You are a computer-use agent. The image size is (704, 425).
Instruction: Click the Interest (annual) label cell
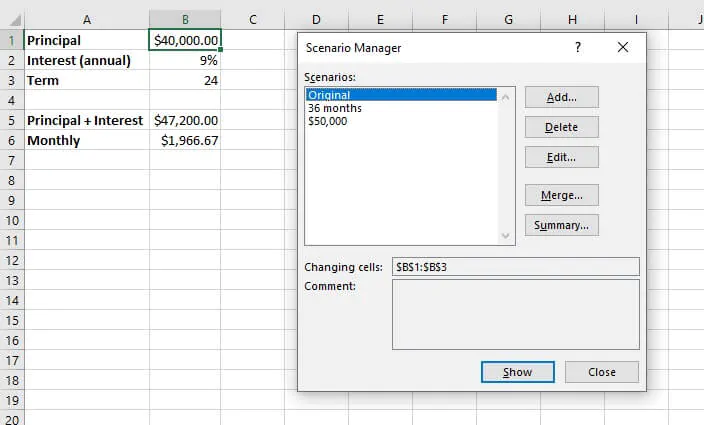[x=87, y=60]
